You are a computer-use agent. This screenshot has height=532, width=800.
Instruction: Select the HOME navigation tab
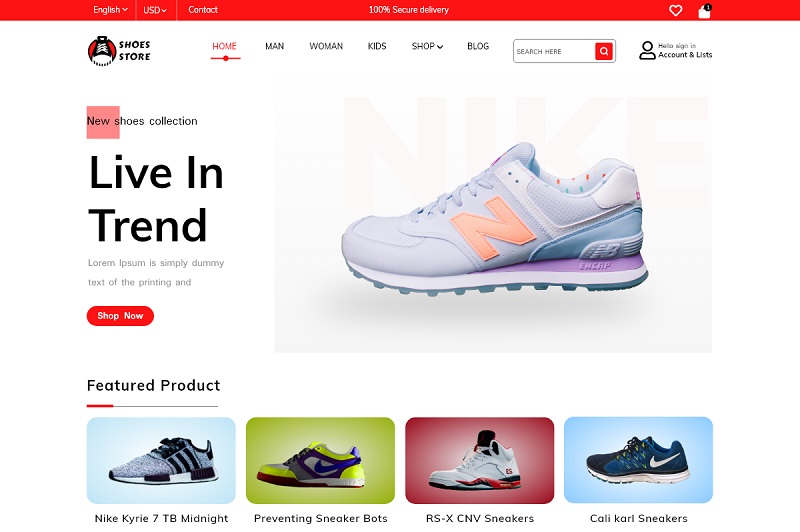(224, 46)
